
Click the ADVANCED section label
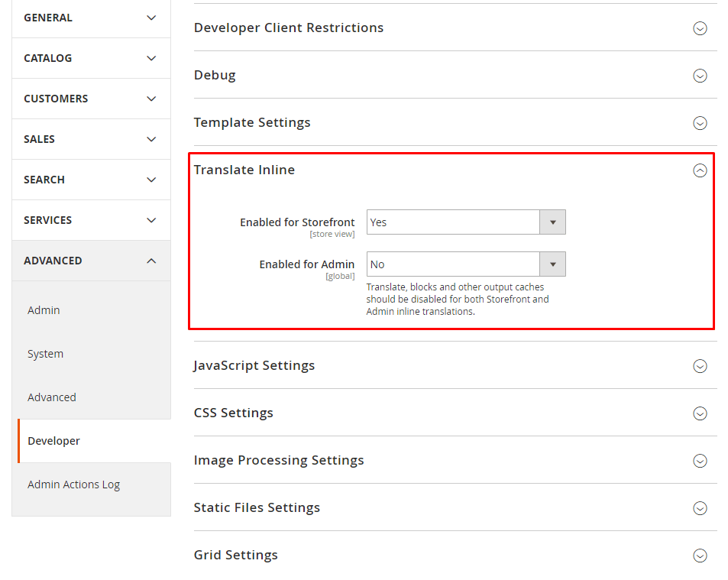pyautogui.click(x=53, y=261)
